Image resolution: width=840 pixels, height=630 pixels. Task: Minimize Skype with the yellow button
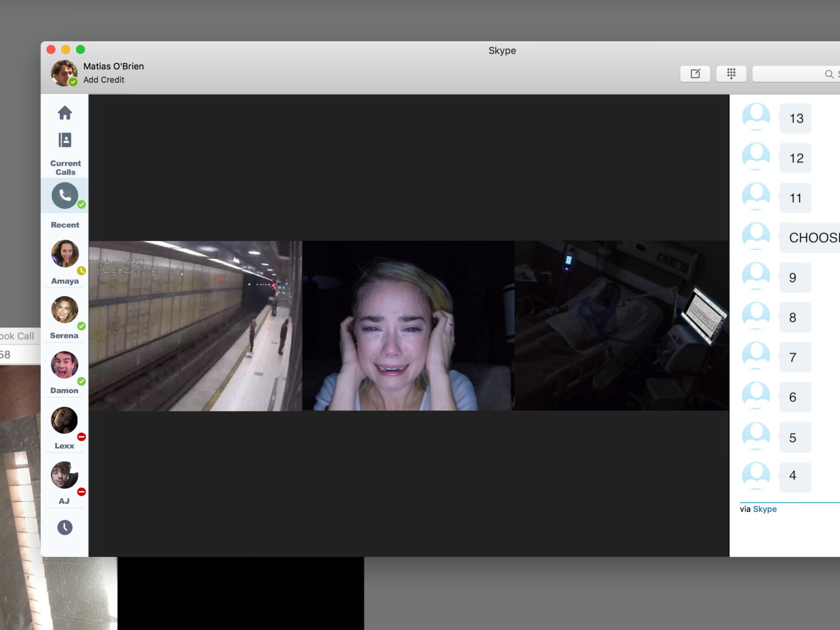pos(66,50)
